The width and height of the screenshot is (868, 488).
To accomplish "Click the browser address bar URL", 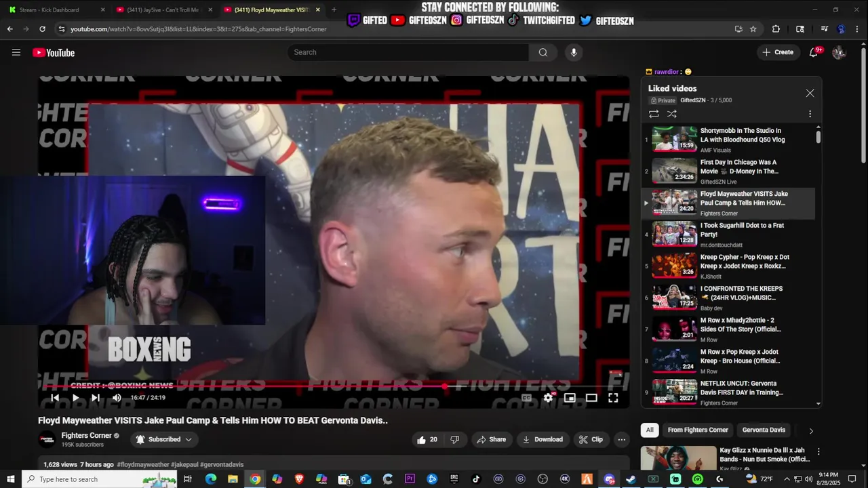I will pos(199,29).
